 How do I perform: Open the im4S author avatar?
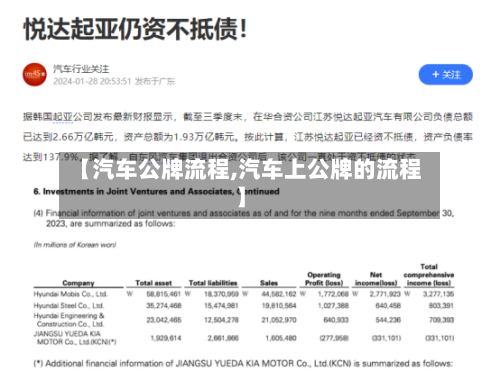35,74
